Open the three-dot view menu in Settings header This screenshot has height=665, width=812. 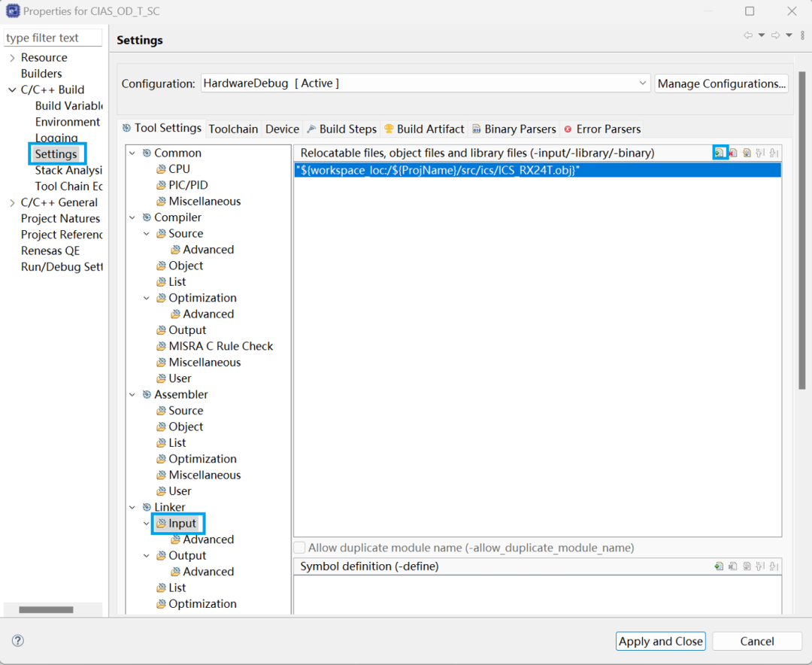(803, 35)
